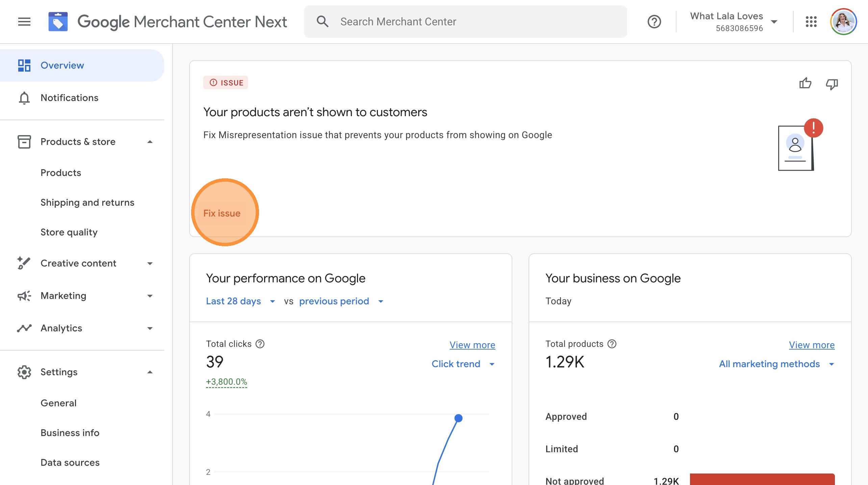Expand the Marketing section
Image resolution: width=868 pixels, height=485 pixels.
[x=150, y=296]
